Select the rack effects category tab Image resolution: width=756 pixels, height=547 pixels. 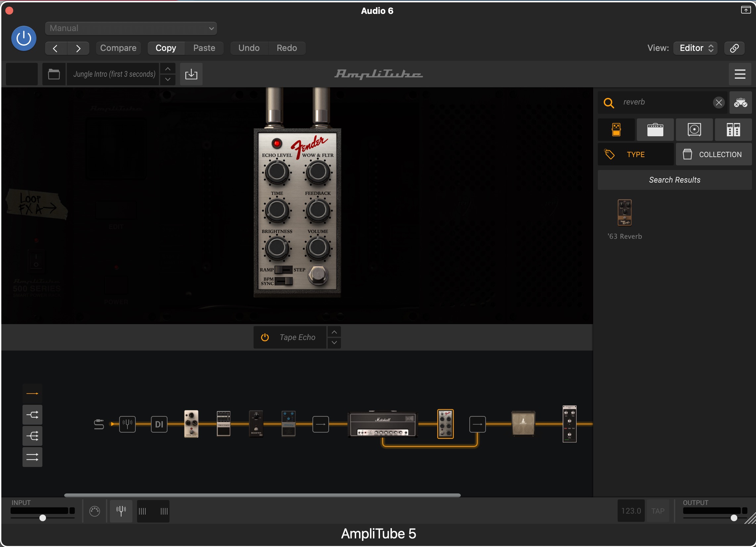733,130
